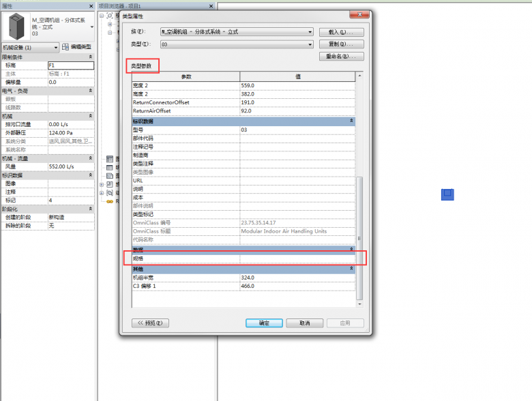This screenshot has width=532, height=401.
Task: Collapse the 电气 - 负荷 section
Action: pyautogui.click(x=91, y=91)
